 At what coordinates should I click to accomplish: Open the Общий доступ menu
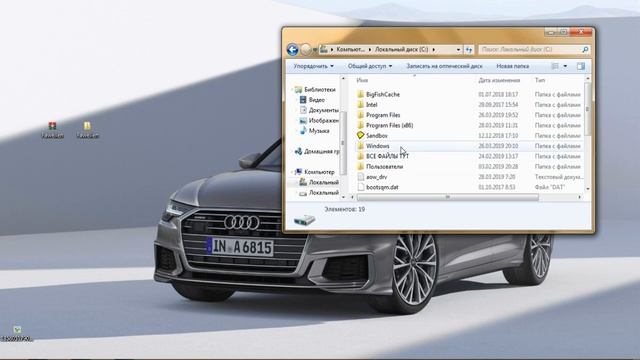pyautogui.click(x=370, y=66)
